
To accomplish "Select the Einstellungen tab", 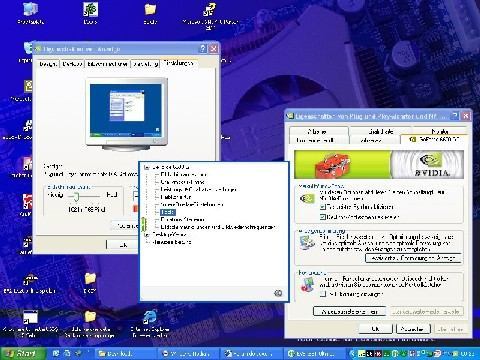I will tap(179, 63).
